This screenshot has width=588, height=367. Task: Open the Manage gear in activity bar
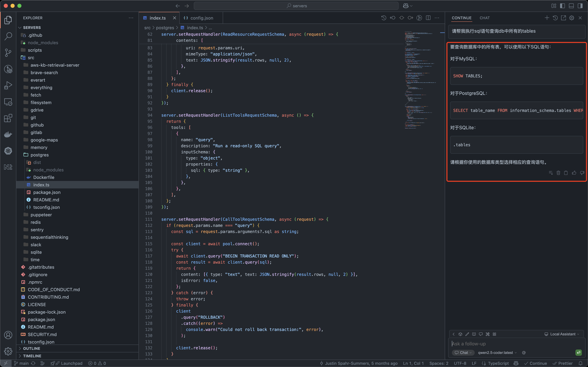coord(8,351)
